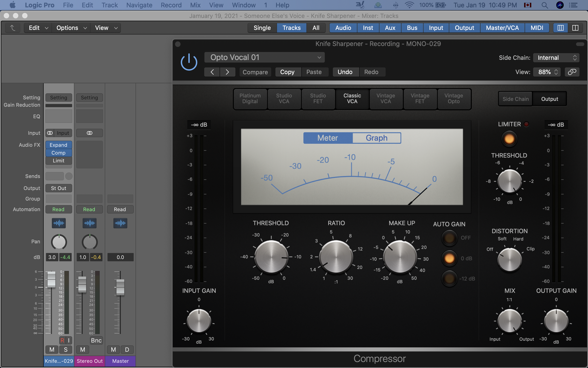
Task: Click the Knife track Group slot
Action: (59, 198)
